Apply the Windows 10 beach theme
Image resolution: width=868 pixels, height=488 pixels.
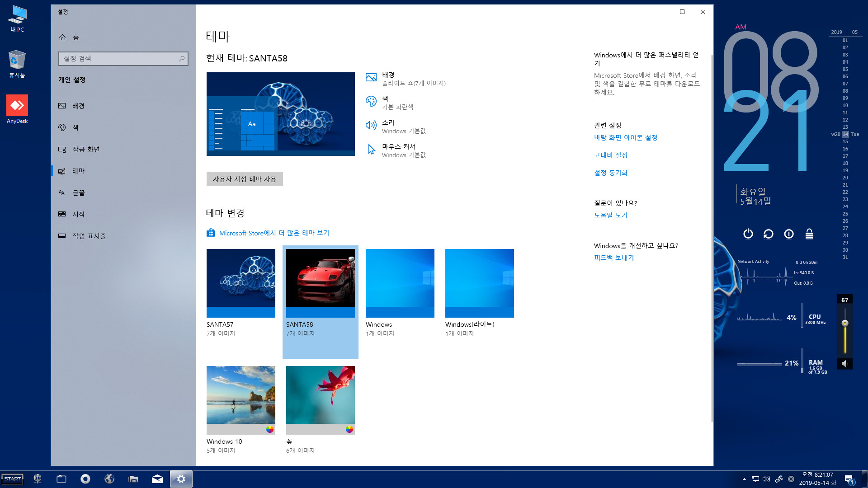(241, 410)
